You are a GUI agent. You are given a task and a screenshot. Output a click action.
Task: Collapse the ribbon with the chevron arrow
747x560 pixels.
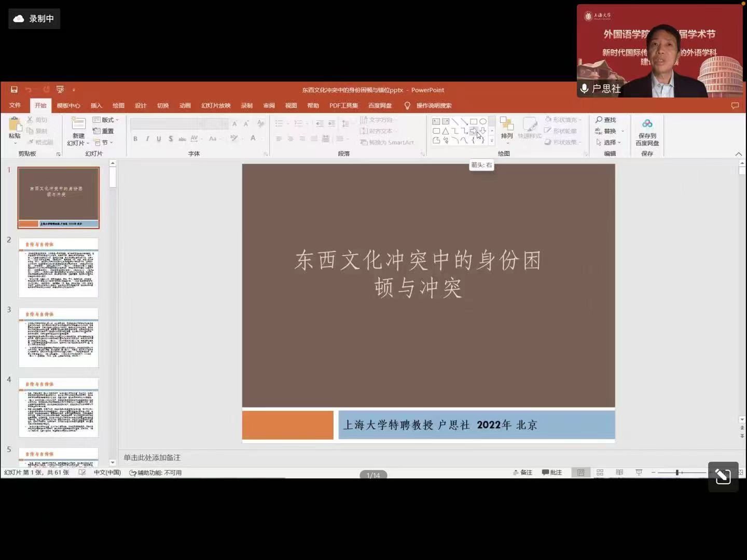(738, 154)
